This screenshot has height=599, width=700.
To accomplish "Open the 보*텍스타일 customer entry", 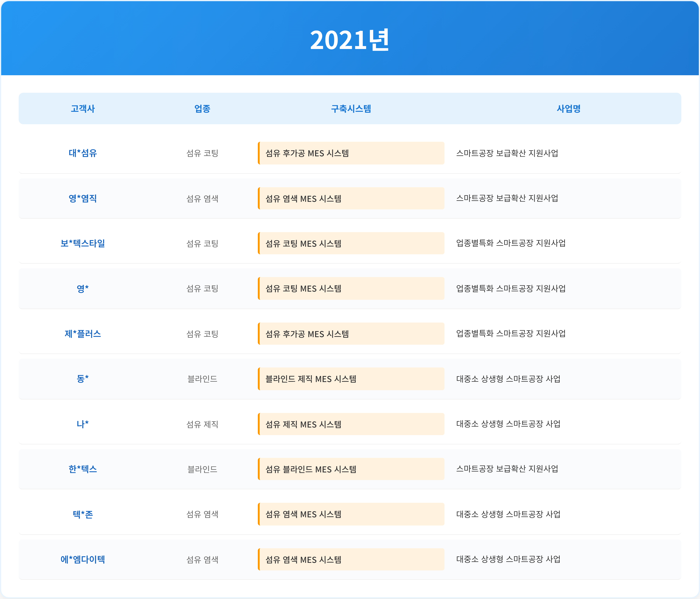I will point(82,243).
